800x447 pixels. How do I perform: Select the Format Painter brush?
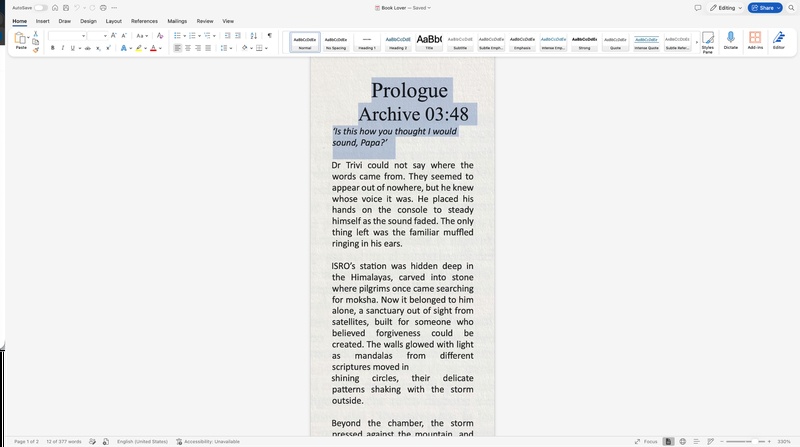(x=36, y=49)
